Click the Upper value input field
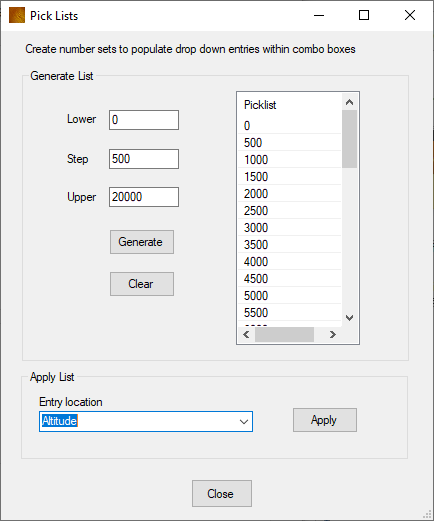Viewport: 434px width, 521px height. click(x=144, y=197)
